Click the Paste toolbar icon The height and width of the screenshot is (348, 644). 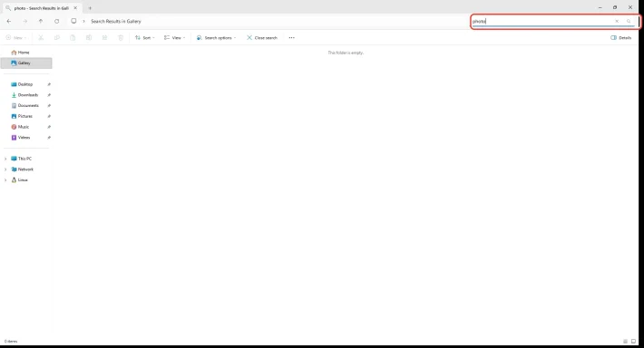[73, 38]
